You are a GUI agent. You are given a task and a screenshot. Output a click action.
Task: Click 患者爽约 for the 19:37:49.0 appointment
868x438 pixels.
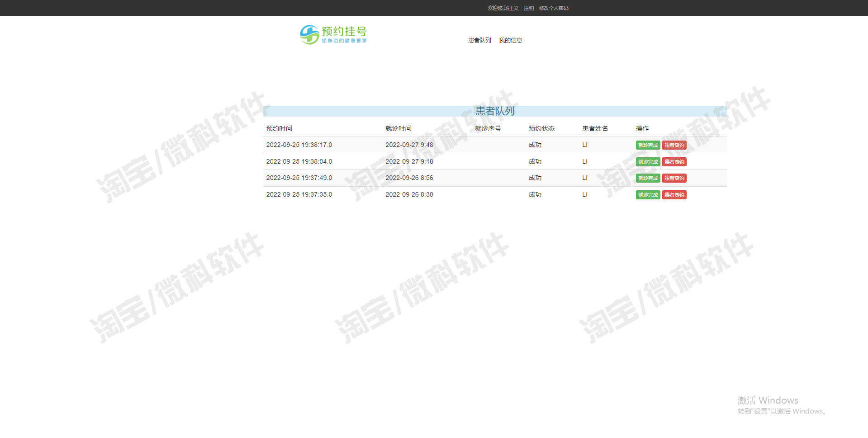pyautogui.click(x=674, y=178)
